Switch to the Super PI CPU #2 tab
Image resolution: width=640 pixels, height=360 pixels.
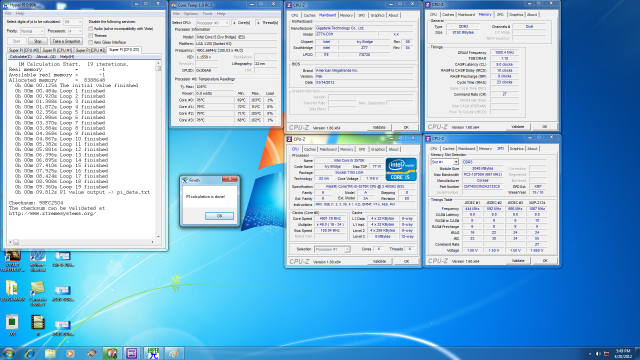click(x=90, y=50)
